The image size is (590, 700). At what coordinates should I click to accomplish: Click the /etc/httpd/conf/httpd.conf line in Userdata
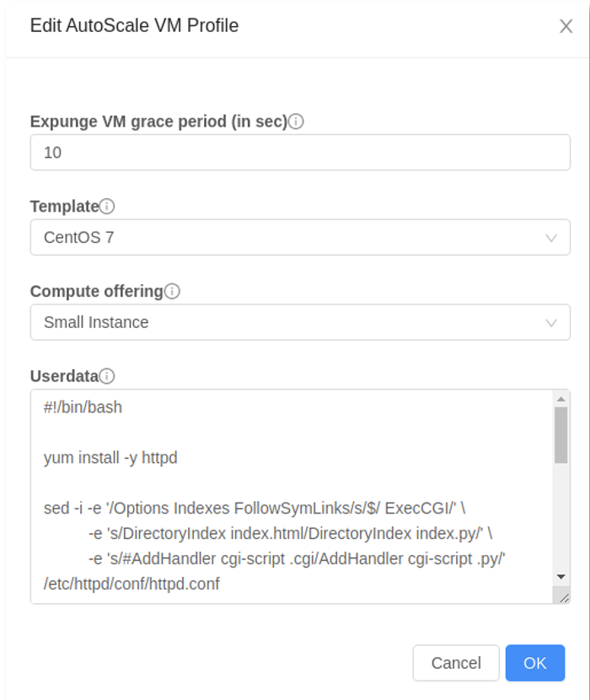[131, 584]
